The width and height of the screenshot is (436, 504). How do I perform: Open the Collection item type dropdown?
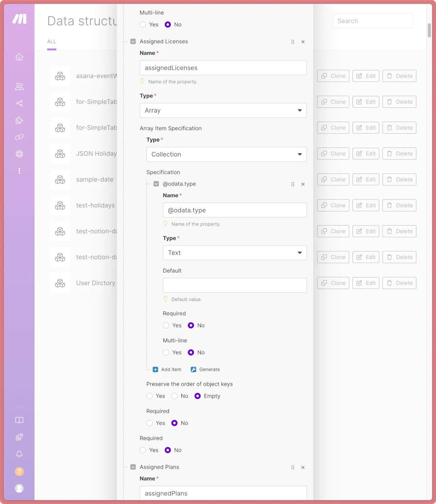(226, 154)
